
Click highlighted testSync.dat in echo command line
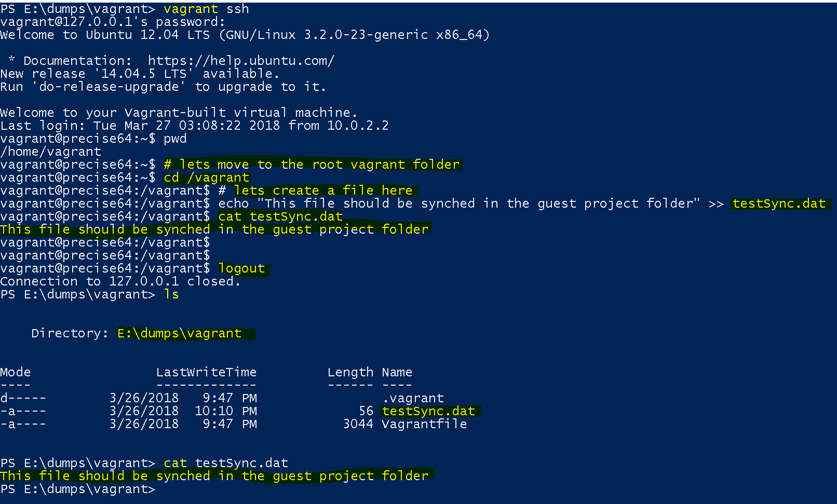pos(779,203)
